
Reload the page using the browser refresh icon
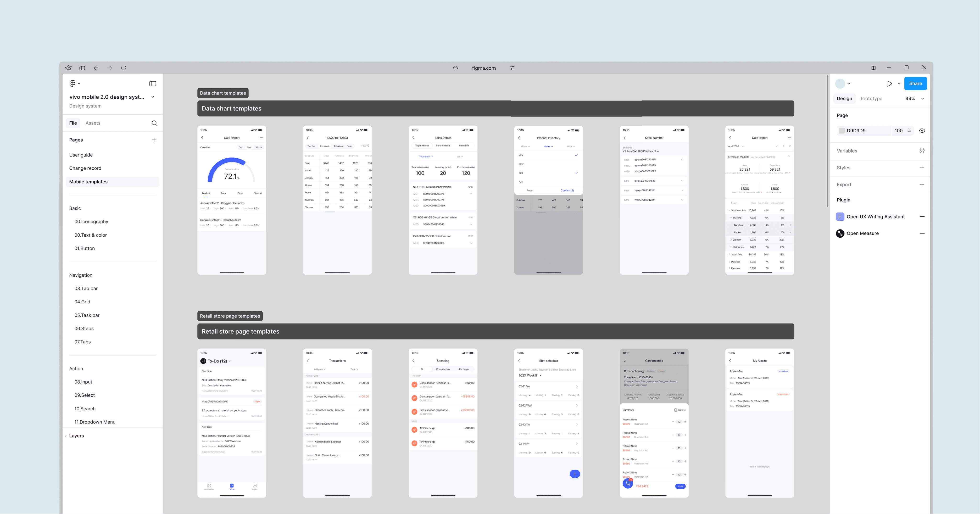124,68
